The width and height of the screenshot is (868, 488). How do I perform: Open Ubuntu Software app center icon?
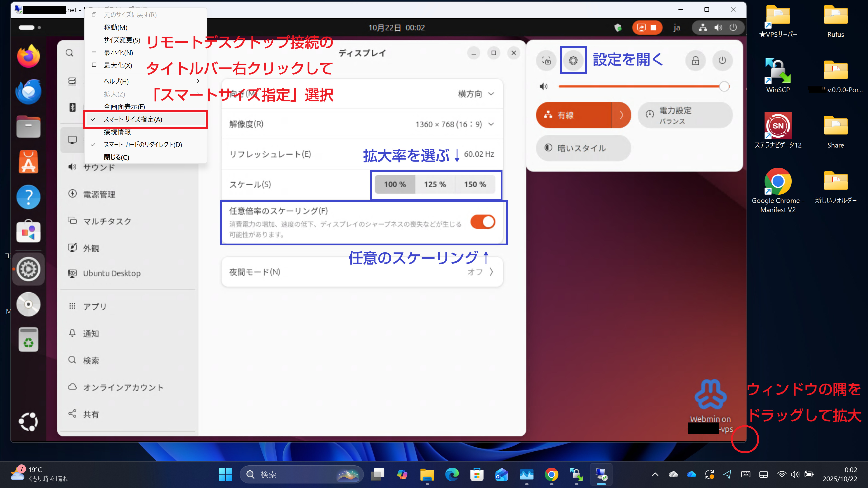tap(28, 162)
